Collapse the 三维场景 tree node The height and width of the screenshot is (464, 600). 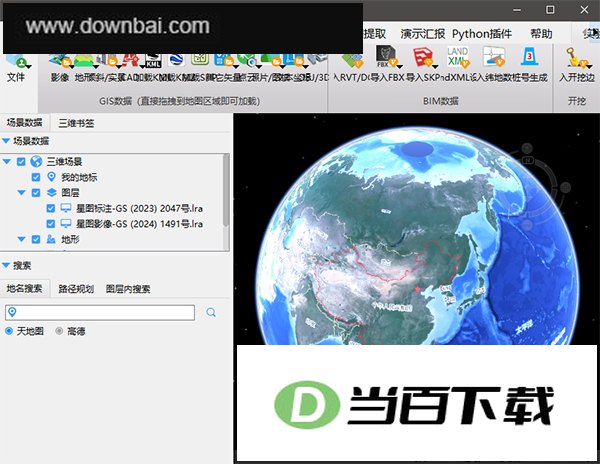click(7, 161)
